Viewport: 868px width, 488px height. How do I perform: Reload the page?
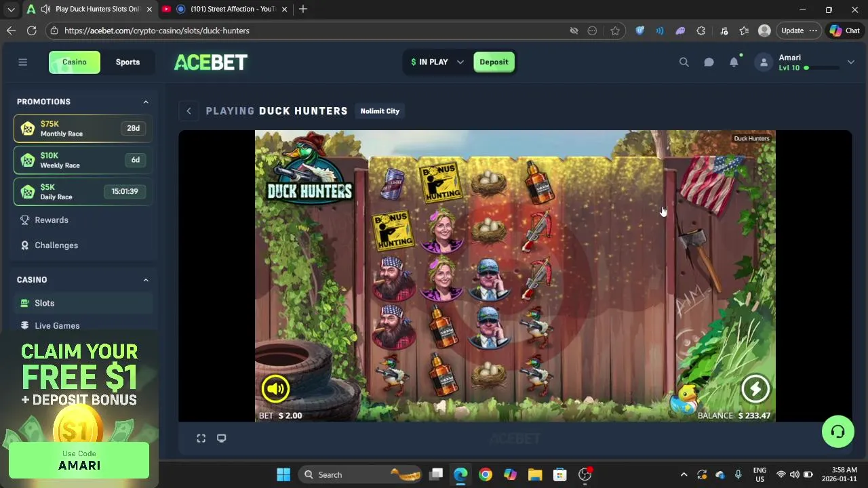(31, 30)
